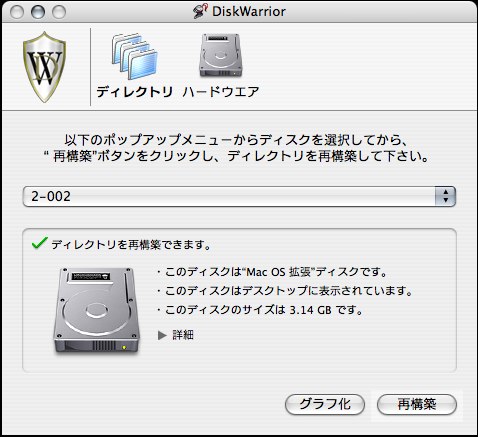Click the 3.14 GB disk size line
The width and height of the screenshot is (478, 437).
point(261,310)
